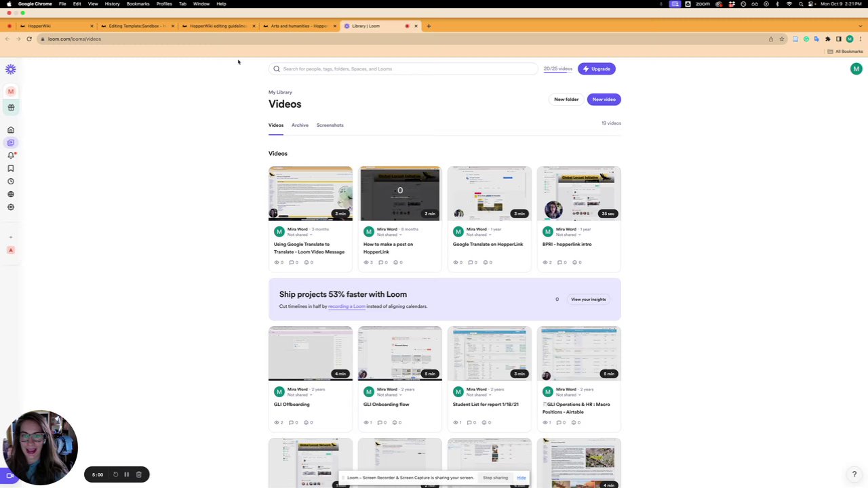Image resolution: width=868 pixels, height=488 pixels.
Task: Open the GLI Operations & HR video thumbnail
Action: click(x=579, y=353)
